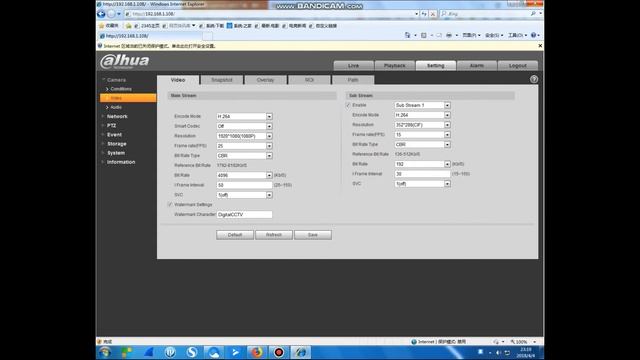Click the Save button
This screenshot has width=640, height=360.
click(313, 235)
